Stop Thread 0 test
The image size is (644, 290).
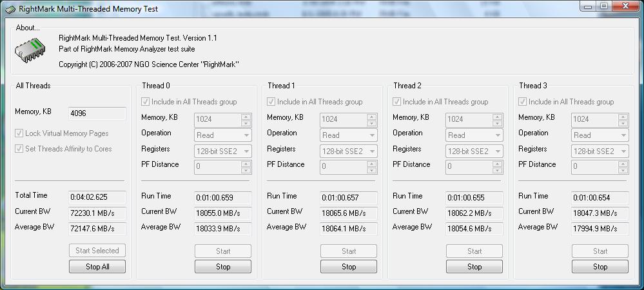coord(223,267)
